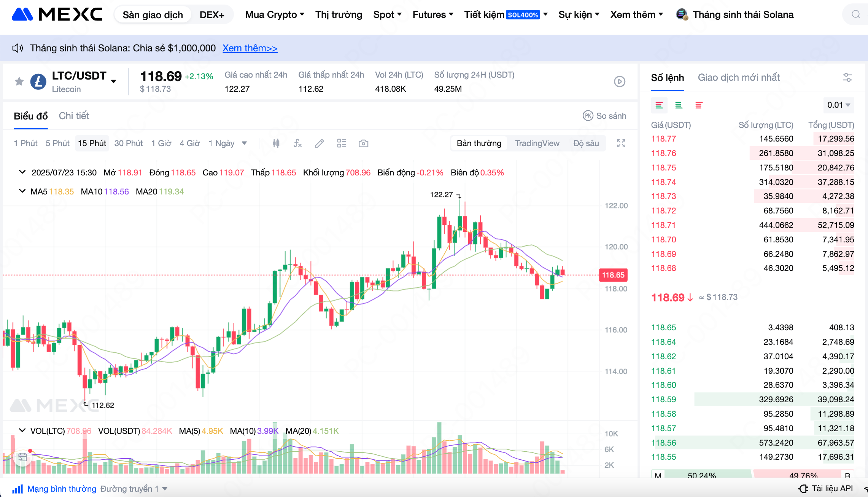This screenshot has height=497, width=868.
Task: Switch to the Biểu đồ tab
Action: [31, 116]
